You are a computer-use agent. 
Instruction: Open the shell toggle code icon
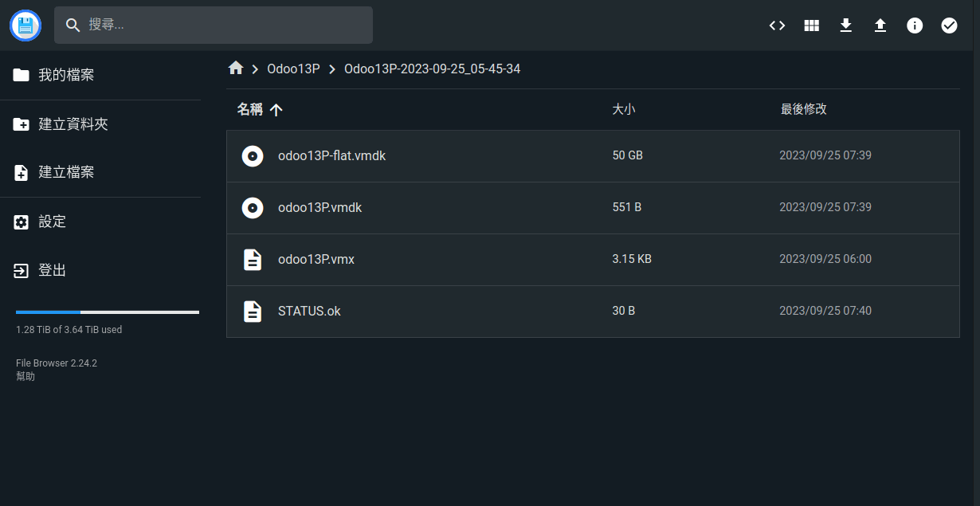[x=777, y=25]
